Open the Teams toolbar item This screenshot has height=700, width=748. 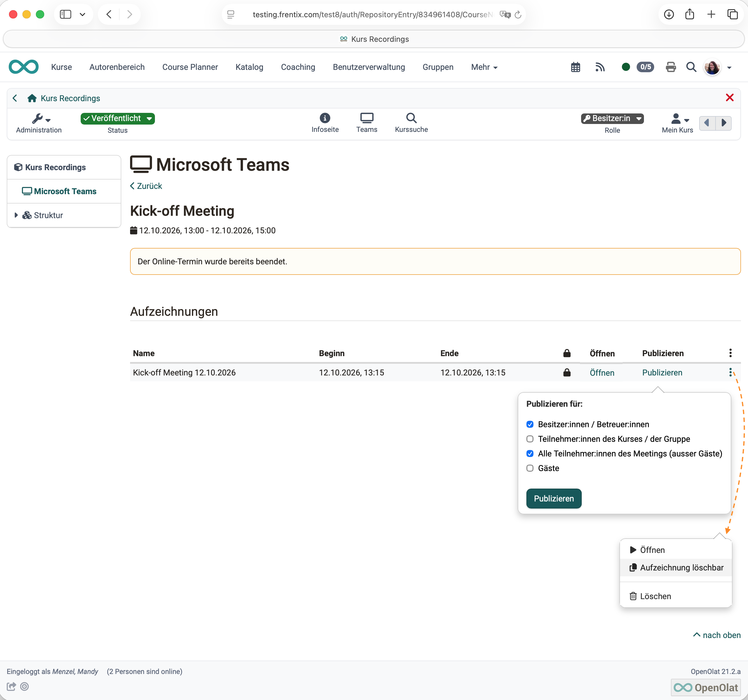pyautogui.click(x=367, y=123)
